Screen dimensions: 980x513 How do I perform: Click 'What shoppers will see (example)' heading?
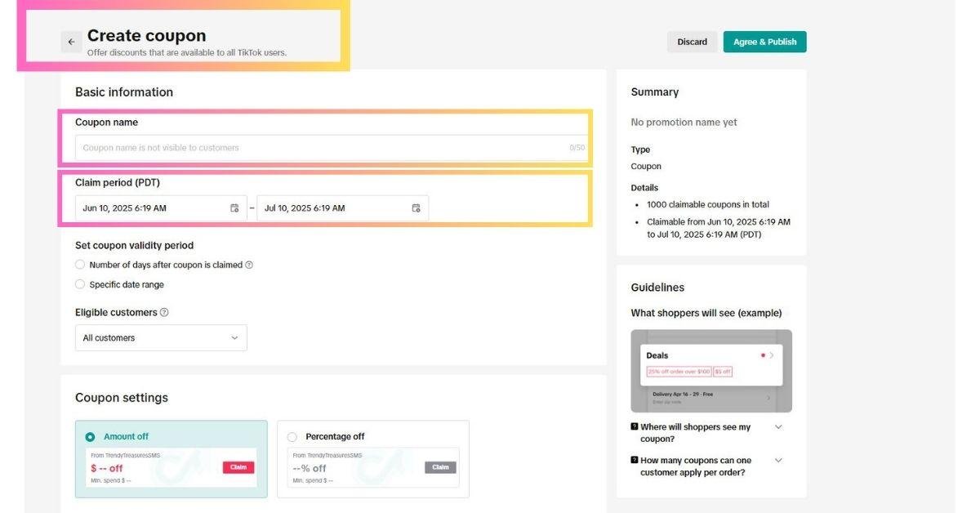[706, 313]
